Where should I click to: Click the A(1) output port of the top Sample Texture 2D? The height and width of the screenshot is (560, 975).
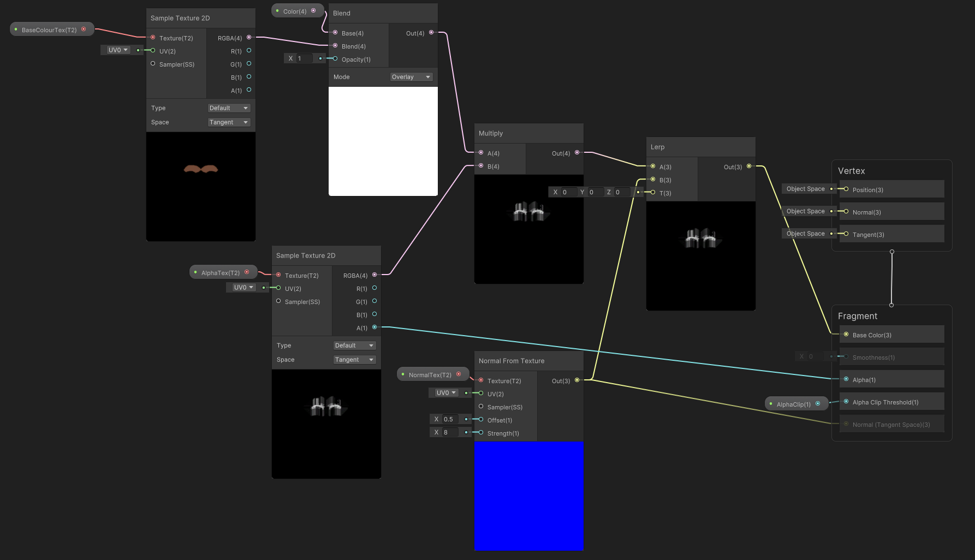[x=249, y=90]
